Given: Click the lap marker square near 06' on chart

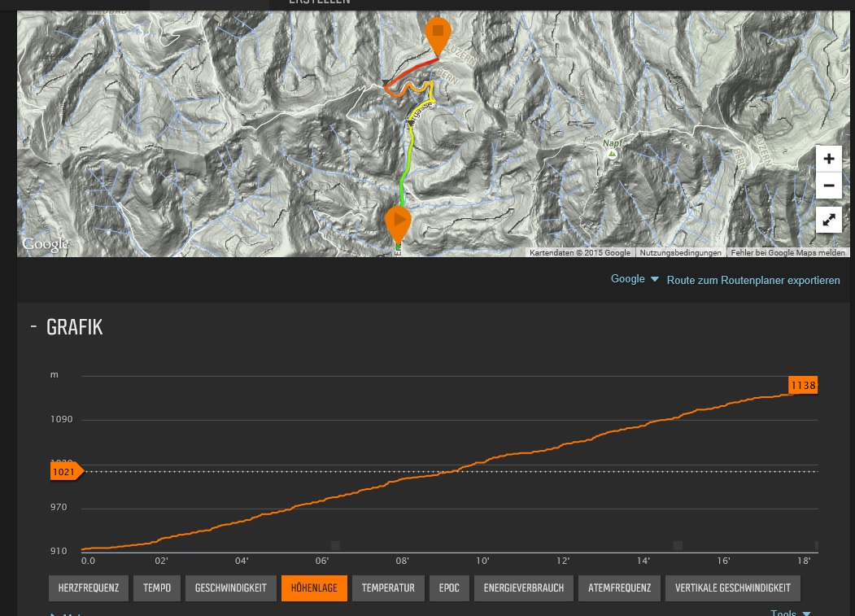Looking at the screenshot, I should coord(335,545).
